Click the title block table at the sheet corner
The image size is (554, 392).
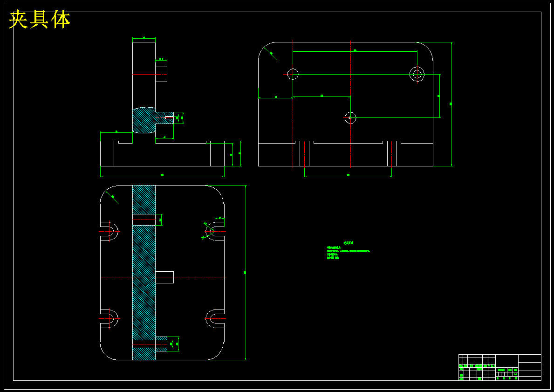tap(499, 367)
